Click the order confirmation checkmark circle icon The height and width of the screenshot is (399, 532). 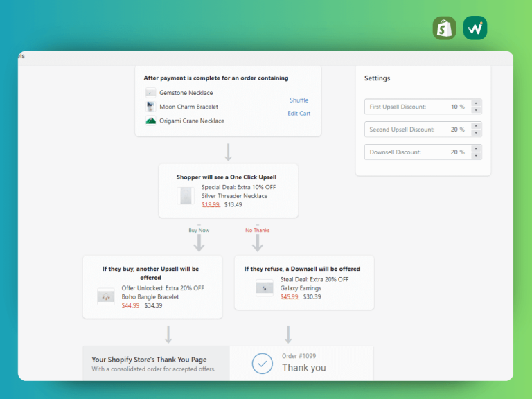(x=263, y=364)
